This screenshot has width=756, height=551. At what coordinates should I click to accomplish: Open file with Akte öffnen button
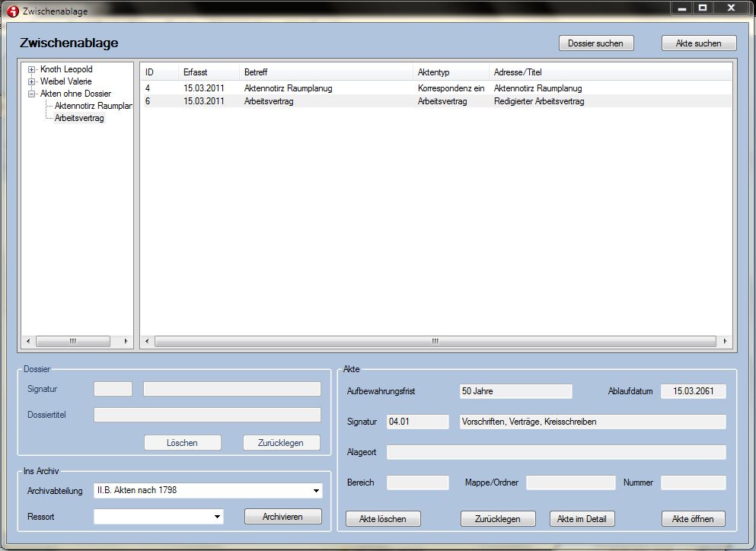[693, 519]
